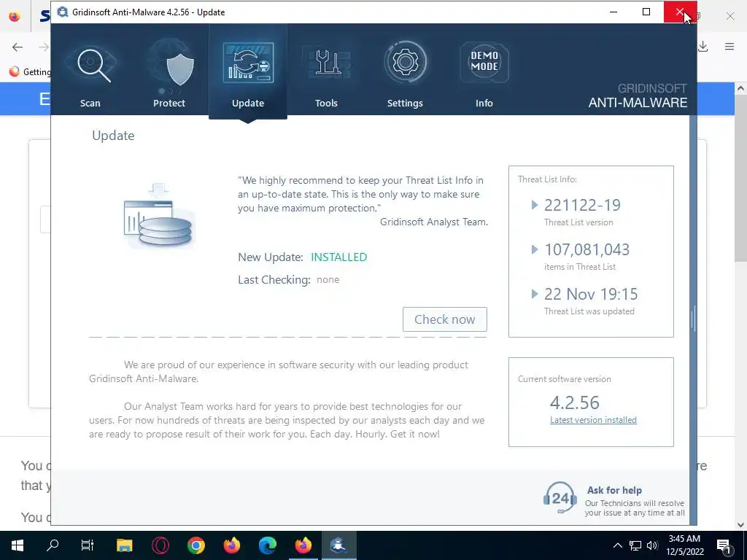Screen dimensions: 747x560
Task: Launch Google Chrome from the taskbar
Action: (x=196, y=545)
